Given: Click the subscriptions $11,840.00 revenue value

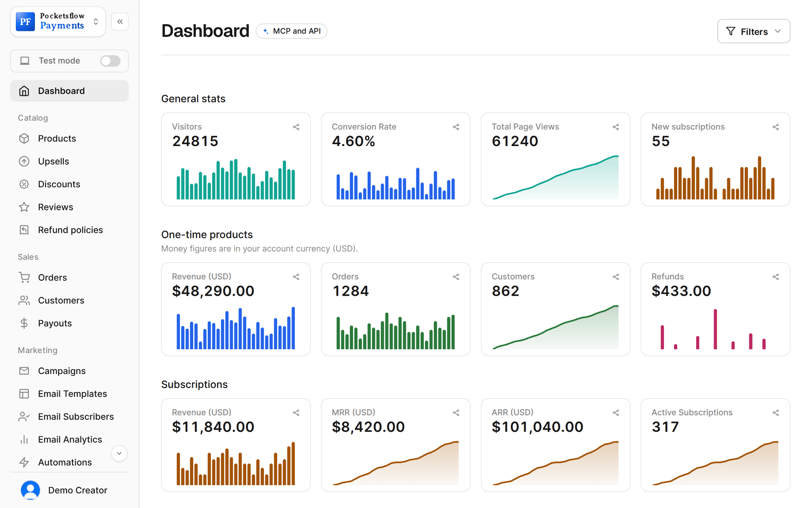Looking at the screenshot, I should point(213,427).
